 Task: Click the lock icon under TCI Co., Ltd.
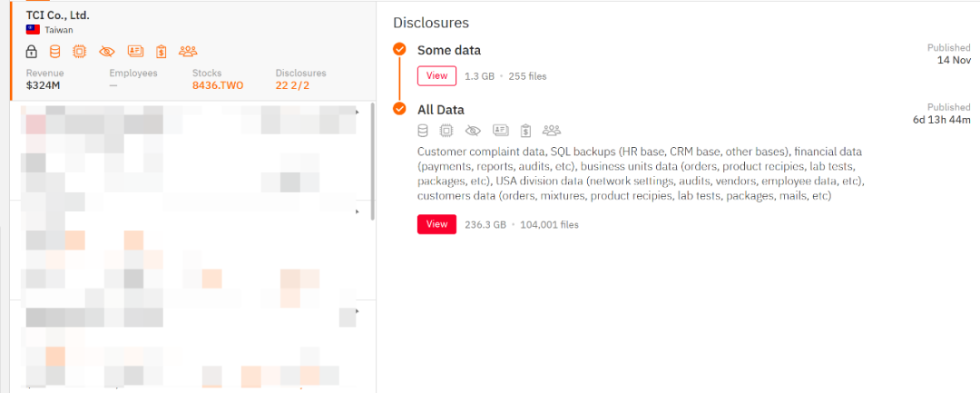click(31, 52)
